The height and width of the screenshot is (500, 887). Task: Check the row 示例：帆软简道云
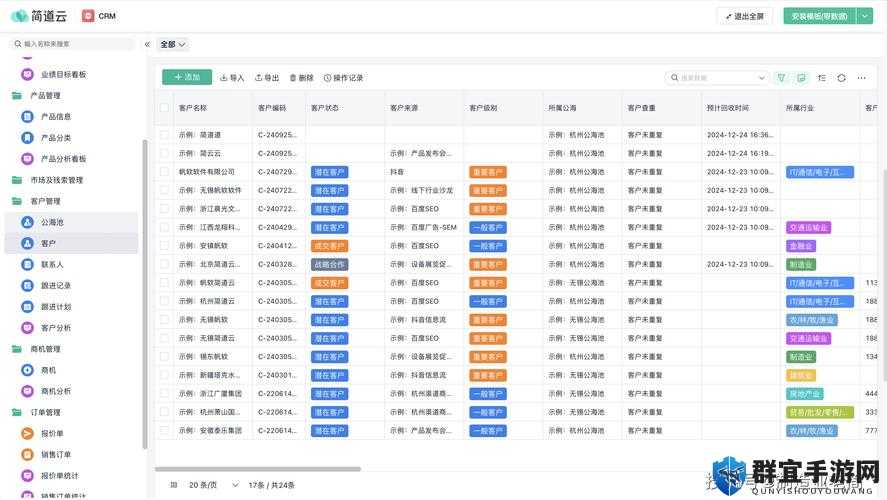[165, 282]
